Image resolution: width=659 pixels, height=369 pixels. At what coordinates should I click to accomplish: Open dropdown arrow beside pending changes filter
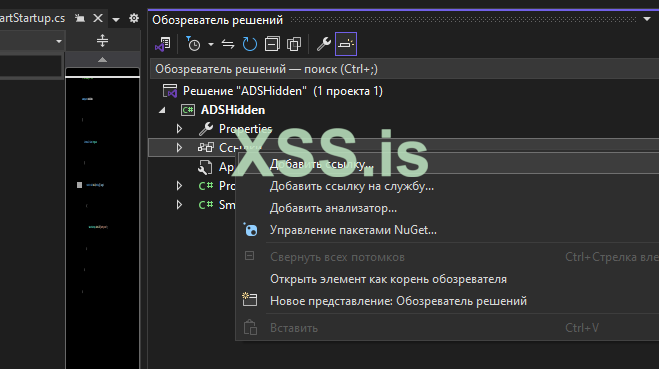(x=211, y=44)
